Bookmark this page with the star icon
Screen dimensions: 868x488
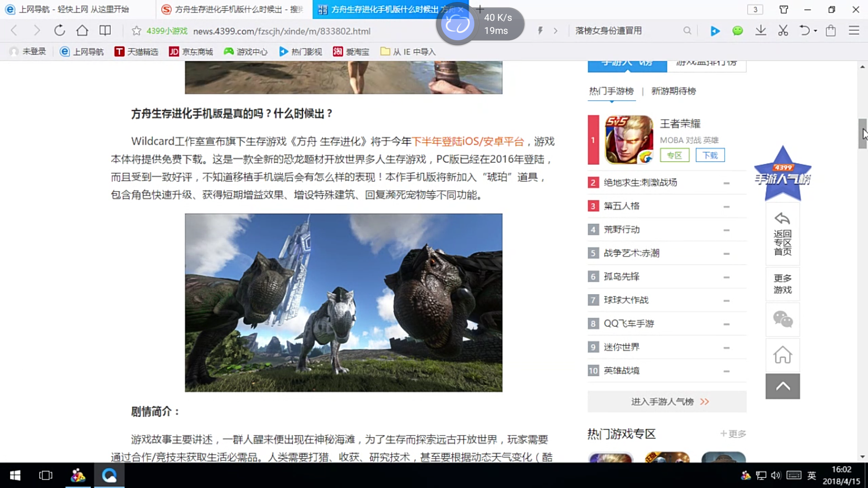click(137, 31)
